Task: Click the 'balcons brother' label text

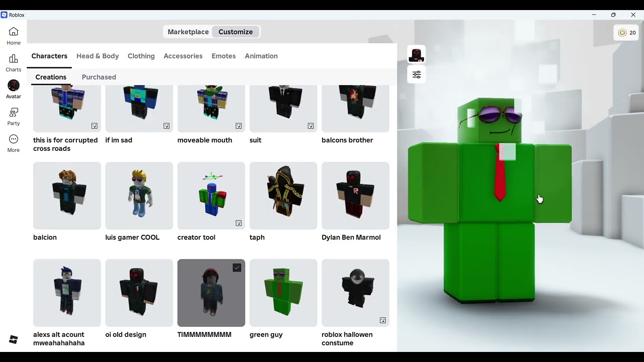Action: (347, 140)
